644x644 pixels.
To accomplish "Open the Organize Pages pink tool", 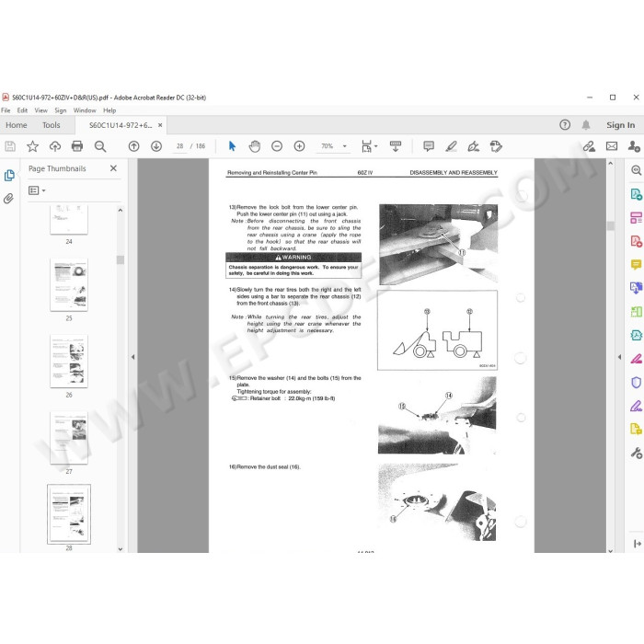I will point(637,218).
